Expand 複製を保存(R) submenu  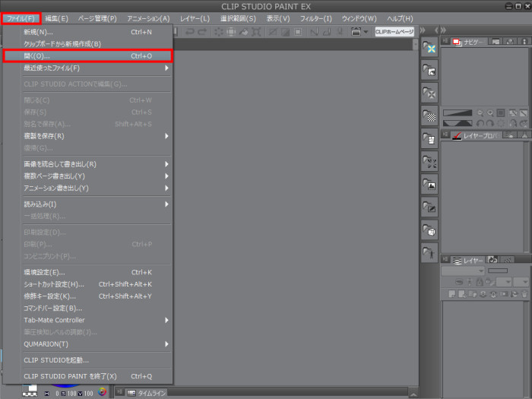click(x=88, y=136)
